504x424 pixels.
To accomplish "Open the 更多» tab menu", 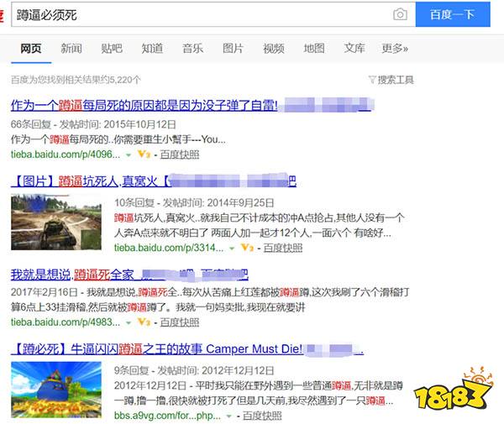I will (x=395, y=48).
